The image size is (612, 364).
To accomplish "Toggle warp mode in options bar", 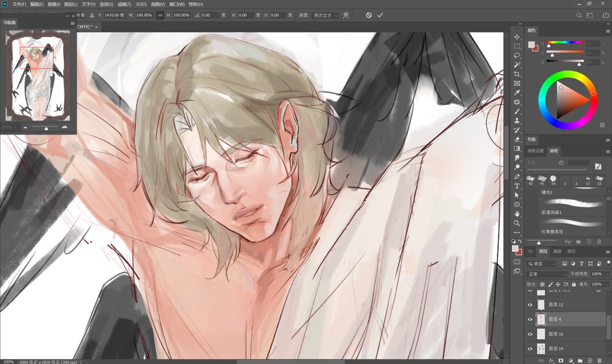I will click(346, 15).
